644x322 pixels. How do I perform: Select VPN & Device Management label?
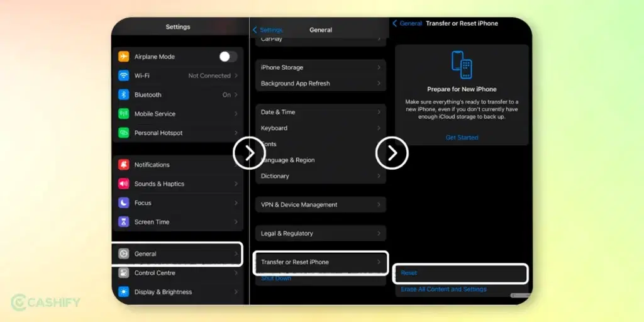(299, 204)
